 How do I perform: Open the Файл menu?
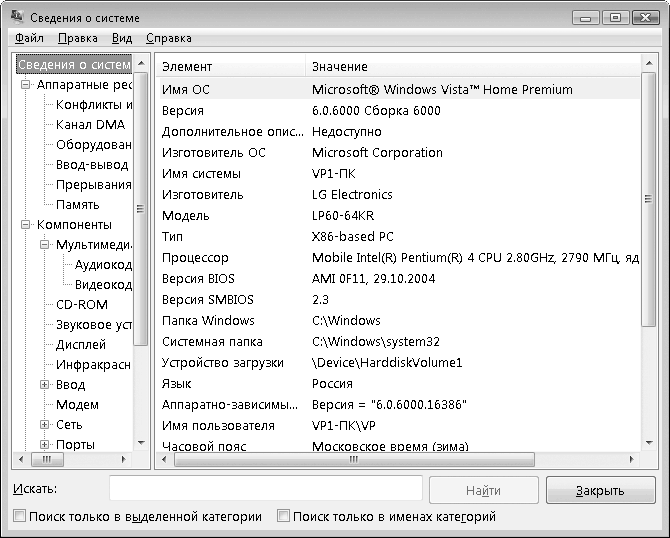point(29,38)
